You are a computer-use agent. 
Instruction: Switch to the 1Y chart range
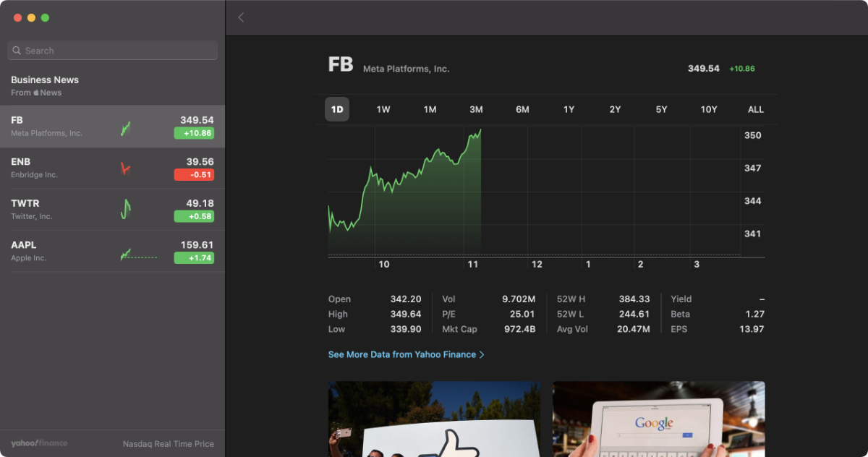(x=569, y=109)
